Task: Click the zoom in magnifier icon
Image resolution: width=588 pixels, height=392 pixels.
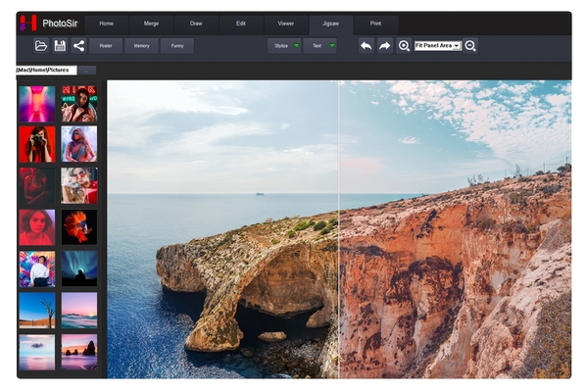Action: 404,45
